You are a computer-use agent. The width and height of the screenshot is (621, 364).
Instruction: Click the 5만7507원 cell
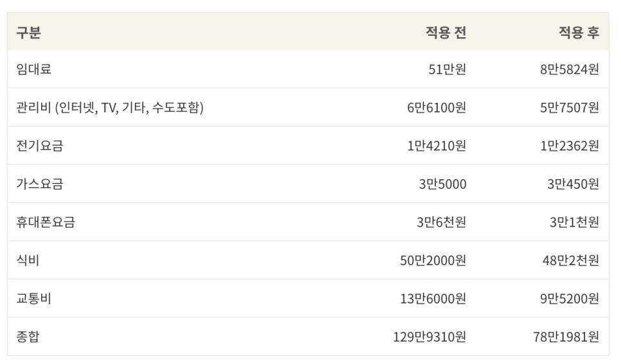[570, 107]
